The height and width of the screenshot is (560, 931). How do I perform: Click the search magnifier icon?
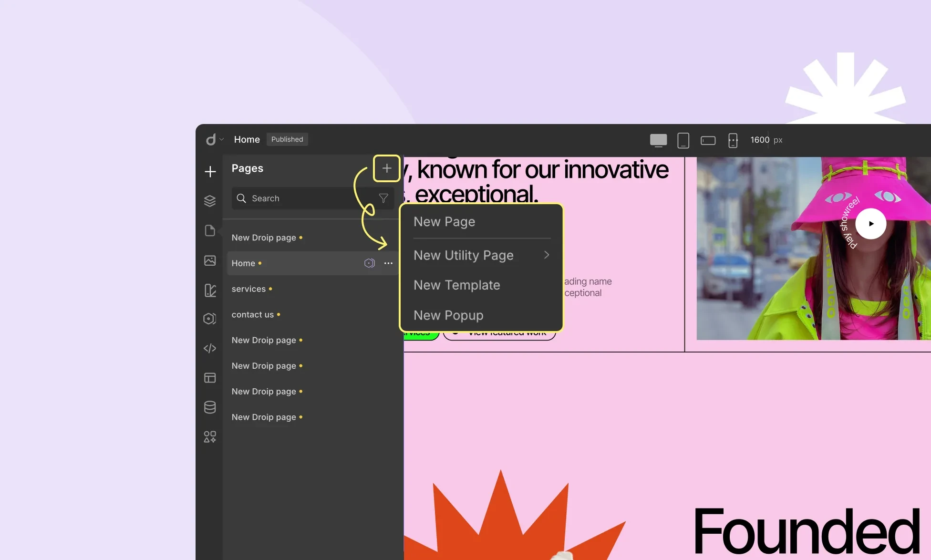click(x=241, y=198)
